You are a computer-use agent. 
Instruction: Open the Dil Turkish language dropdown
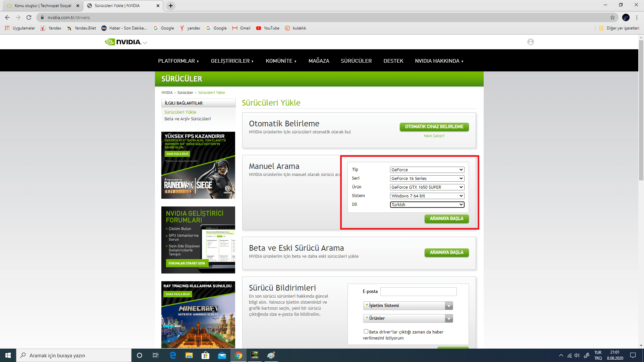click(427, 204)
